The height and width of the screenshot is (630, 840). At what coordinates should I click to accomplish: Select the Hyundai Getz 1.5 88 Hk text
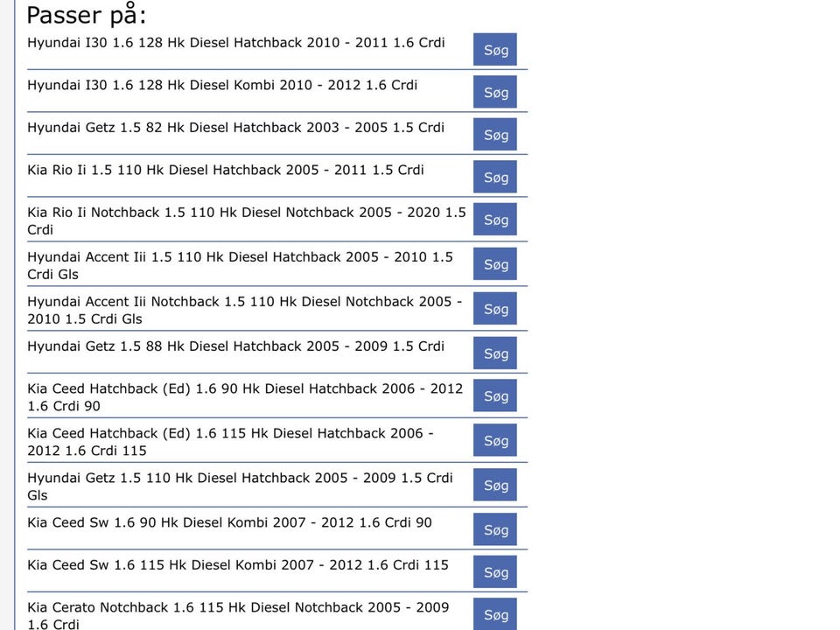235,346
